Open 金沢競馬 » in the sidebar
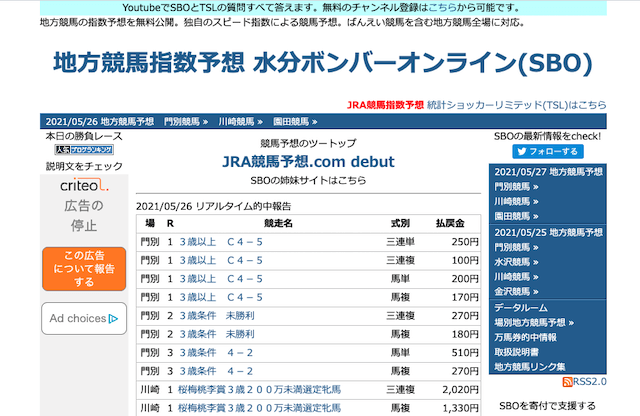Screen dimensions: 640x416 click(516, 291)
